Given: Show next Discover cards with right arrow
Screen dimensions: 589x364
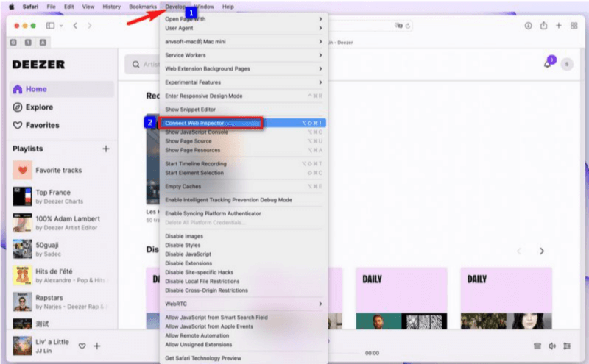Looking at the screenshot, I should (542, 251).
